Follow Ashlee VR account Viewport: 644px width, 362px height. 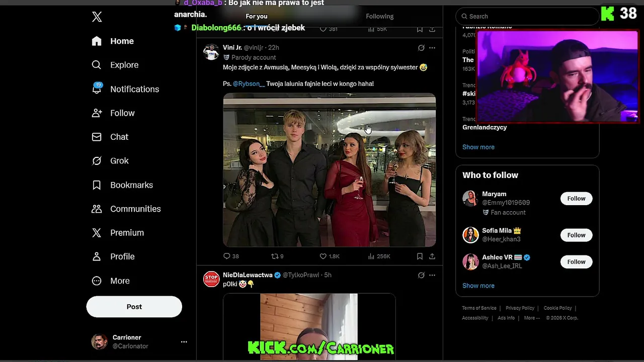point(576,262)
